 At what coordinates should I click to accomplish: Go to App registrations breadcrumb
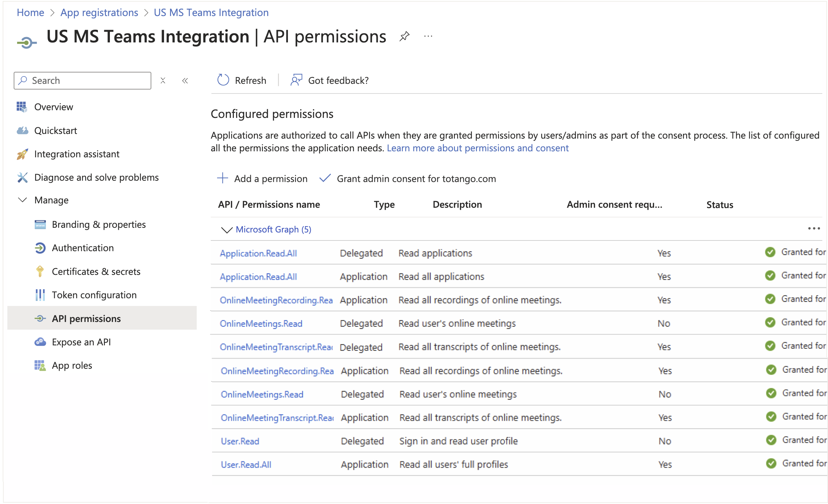click(x=99, y=12)
